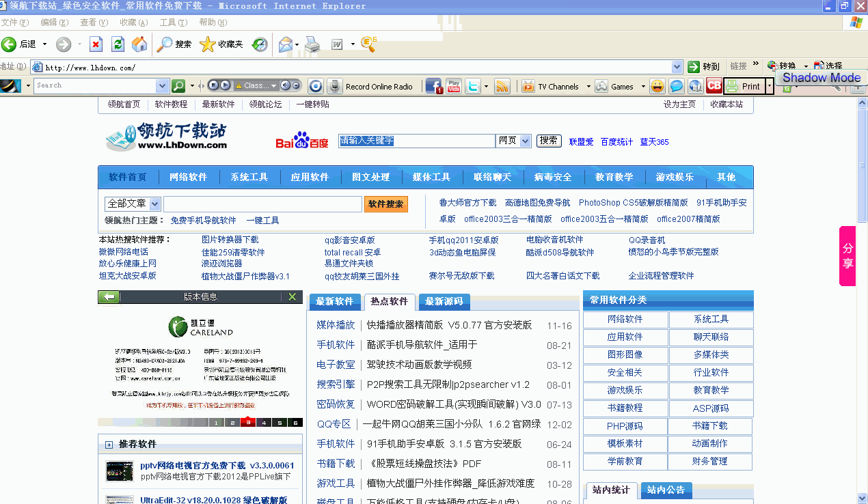Go to Home page via house icon
This screenshot has height=504, width=868.
click(139, 44)
